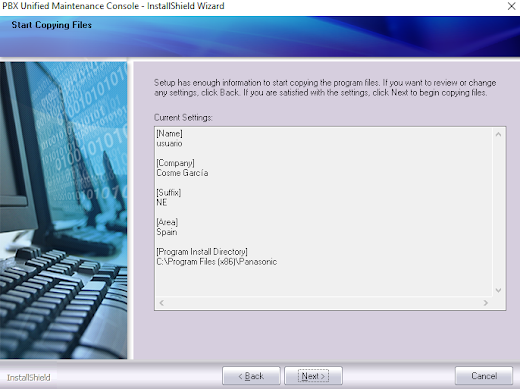Click the install path 'C:\Program Files (x86)\Panasonic'
Screen dimensions: 520x389
[x=217, y=262]
